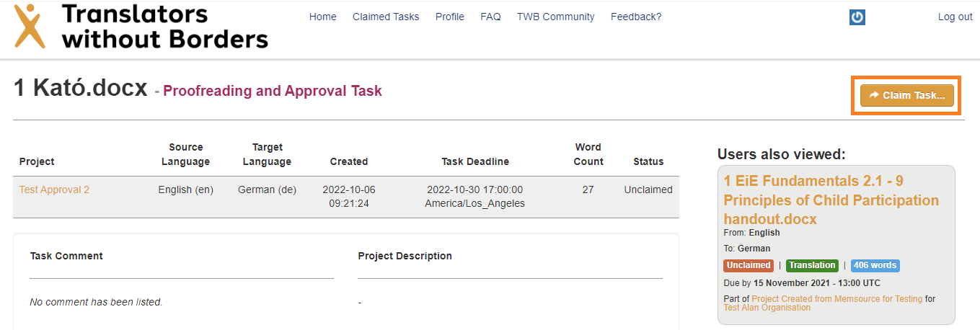Go to Claimed Tasks page

(x=385, y=17)
